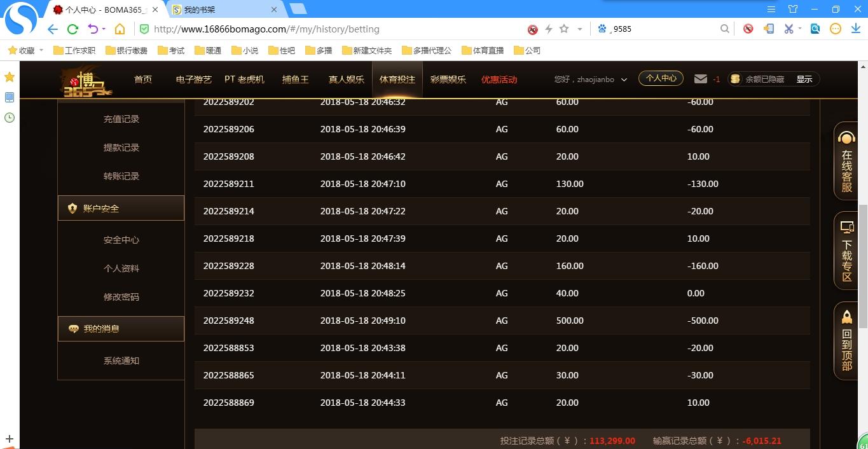Show the hidden balance with 显示
Image resolution: width=868 pixels, height=449 pixels.
pyautogui.click(x=804, y=79)
